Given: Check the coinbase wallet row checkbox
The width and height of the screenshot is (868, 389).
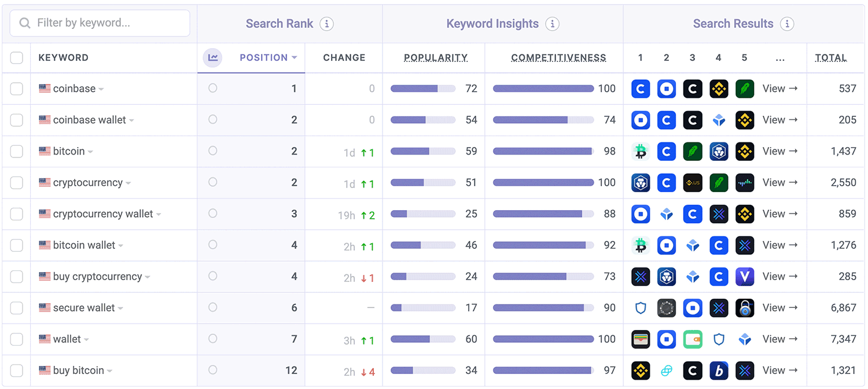Looking at the screenshot, I should point(17,120).
